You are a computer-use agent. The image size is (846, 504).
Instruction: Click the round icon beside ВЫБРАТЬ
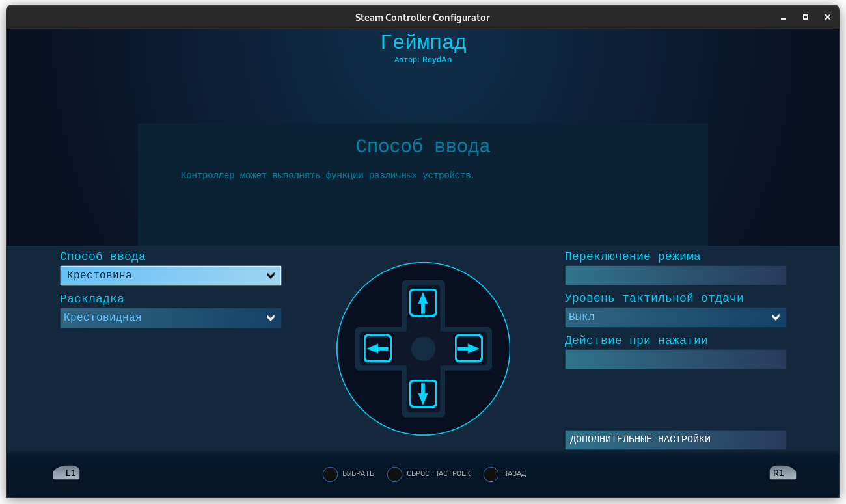pyautogui.click(x=331, y=474)
